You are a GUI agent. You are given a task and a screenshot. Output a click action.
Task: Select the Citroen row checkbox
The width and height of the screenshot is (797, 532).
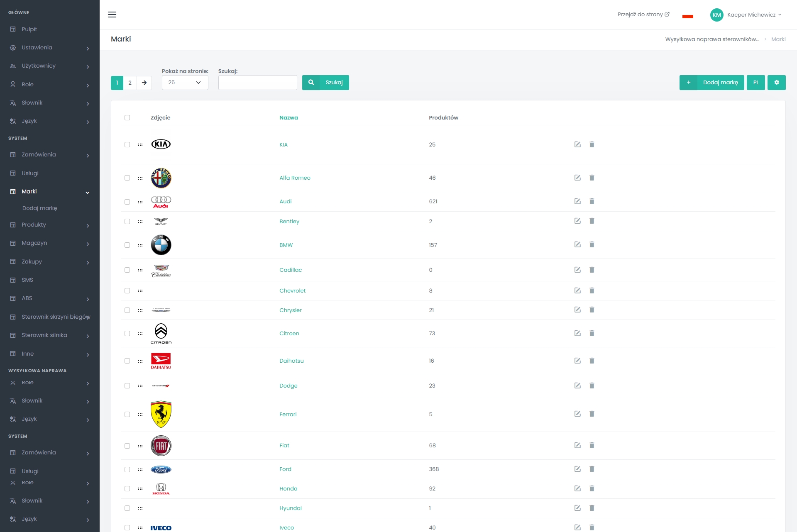tap(127, 334)
